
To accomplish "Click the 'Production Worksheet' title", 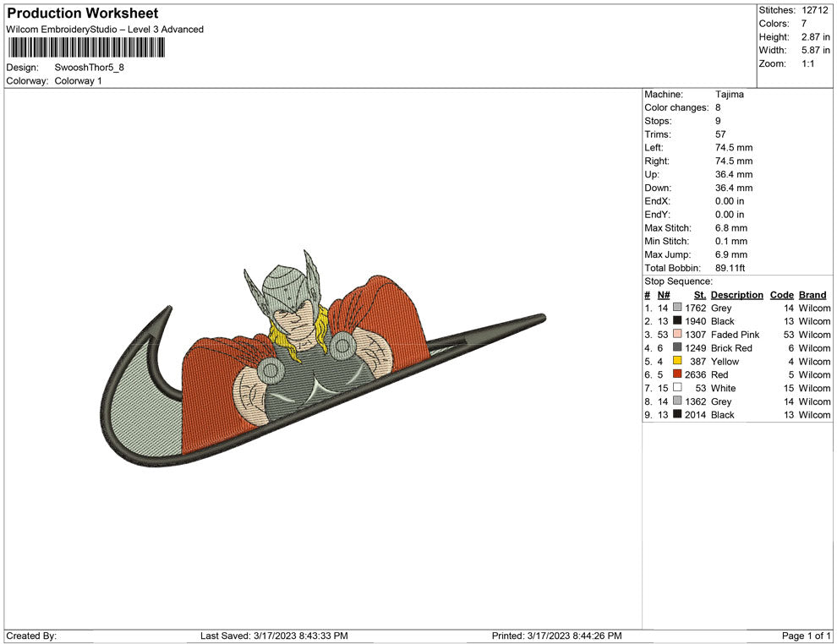I will click(x=83, y=13).
